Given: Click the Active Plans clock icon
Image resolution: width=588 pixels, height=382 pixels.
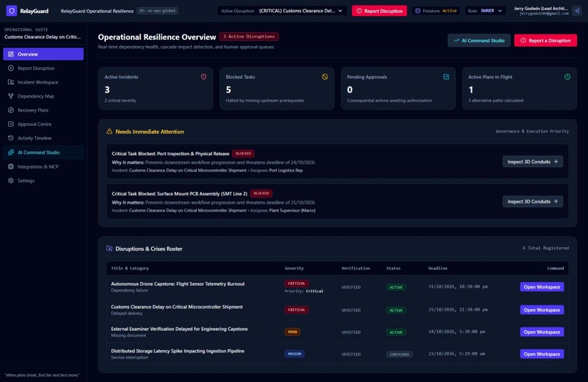Looking at the screenshot, I should coord(568,77).
